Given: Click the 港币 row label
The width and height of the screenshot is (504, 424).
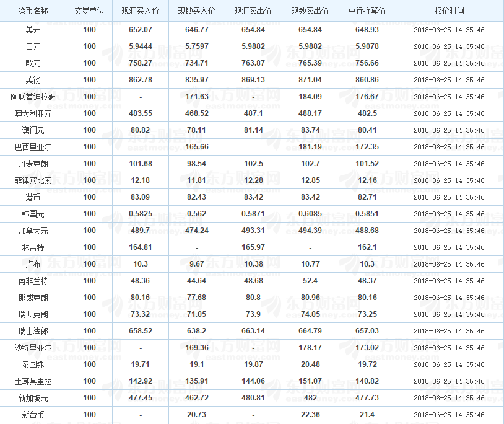Looking at the screenshot, I should (x=33, y=197).
